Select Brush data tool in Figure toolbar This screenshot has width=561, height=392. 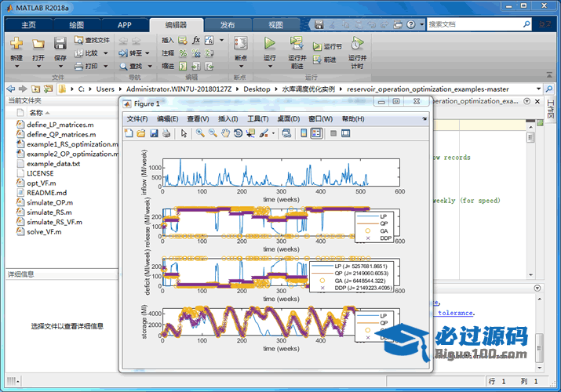(264, 133)
